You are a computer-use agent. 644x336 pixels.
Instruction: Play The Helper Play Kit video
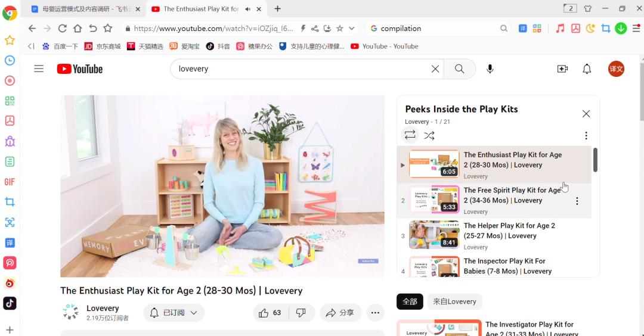pyautogui.click(x=494, y=236)
